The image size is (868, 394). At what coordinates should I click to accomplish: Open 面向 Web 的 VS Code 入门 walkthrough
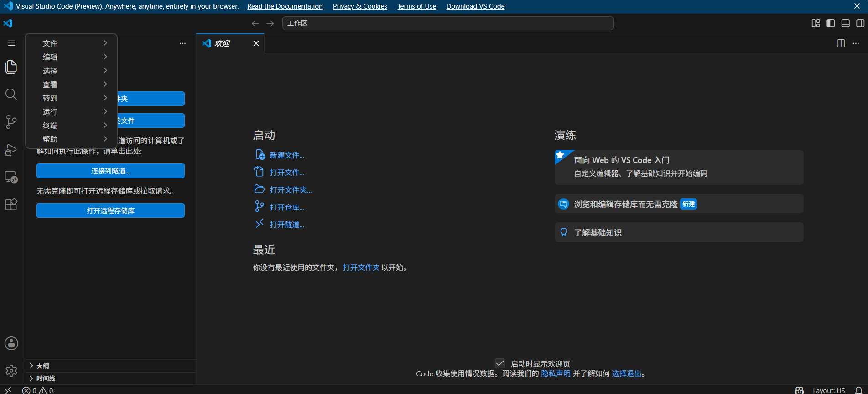point(679,167)
